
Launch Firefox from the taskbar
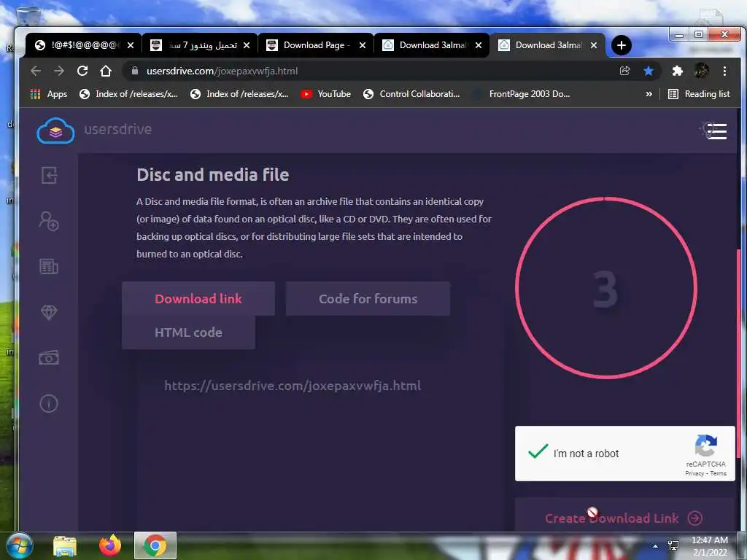pos(110,545)
